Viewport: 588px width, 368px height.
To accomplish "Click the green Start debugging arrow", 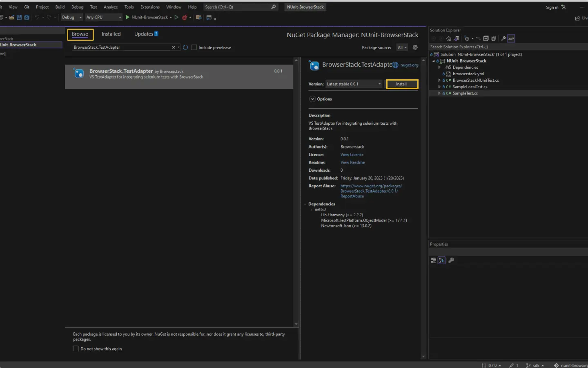I will point(127,18).
